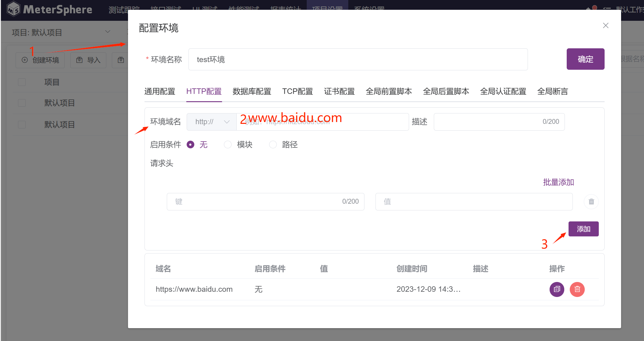Check the first 默认项目 row checkbox
Screen dimensions: 644x341
click(22, 103)
